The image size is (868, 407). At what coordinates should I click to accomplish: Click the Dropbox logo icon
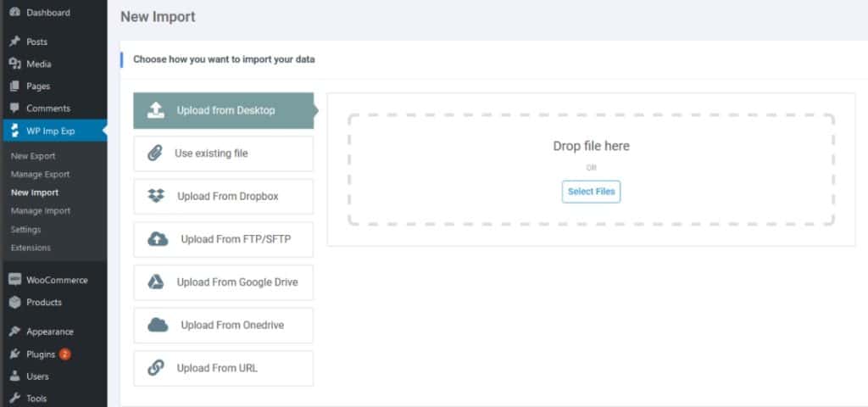click(156, 196)
